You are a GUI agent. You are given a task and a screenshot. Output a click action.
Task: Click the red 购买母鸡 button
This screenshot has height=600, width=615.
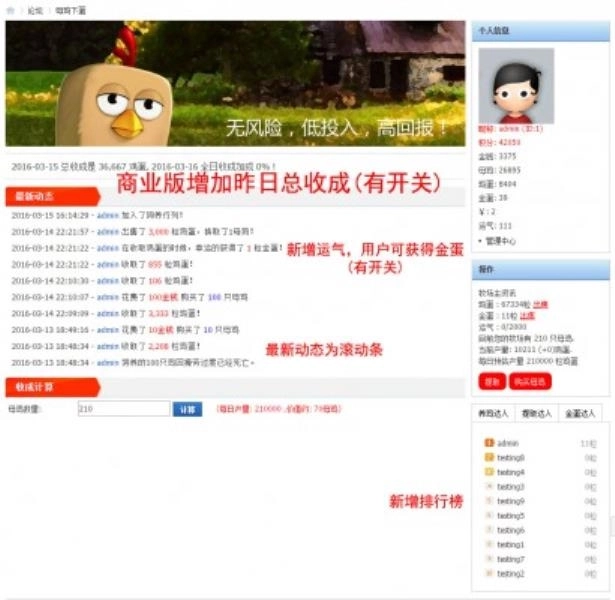click(x=530, y=382)
